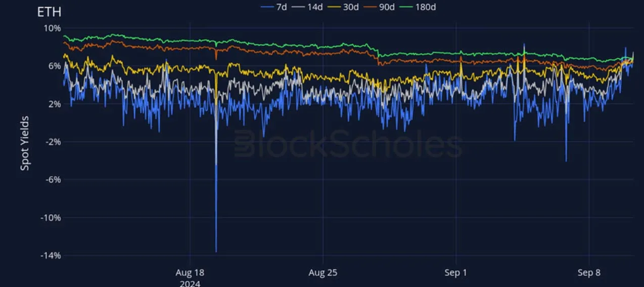This screenshot has height=287, width=644.
Task: Click the 2% y-axis label
Action: click(55, 104)
